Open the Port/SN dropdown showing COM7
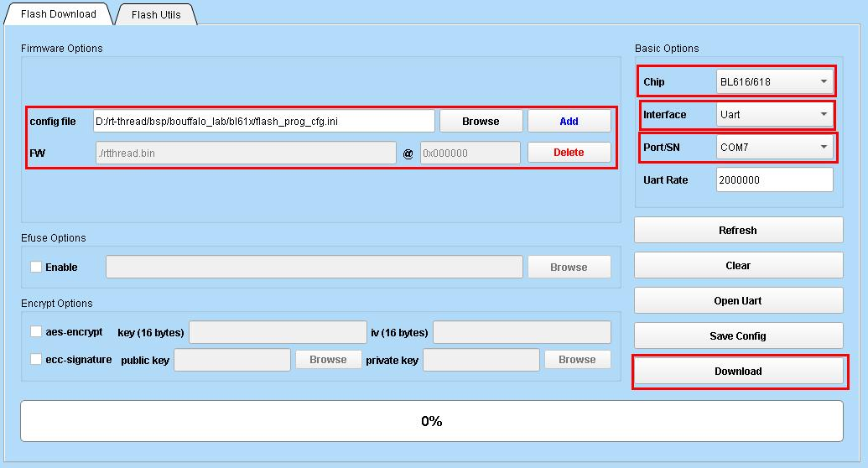 [774, 147]
